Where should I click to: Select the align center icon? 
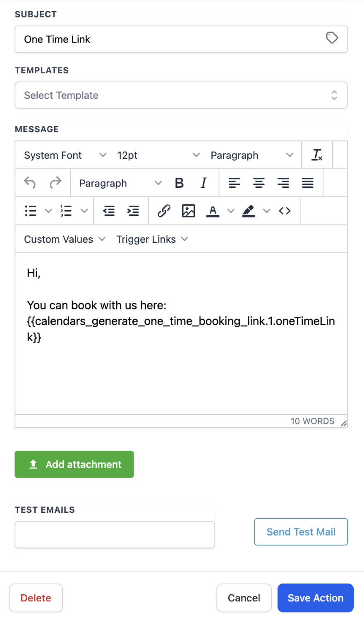point(259,183)
